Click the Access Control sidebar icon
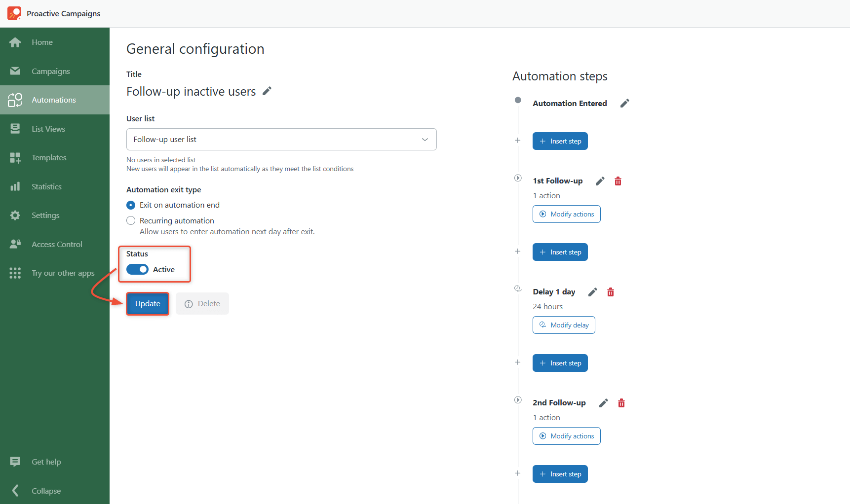Viewport: 850px width, 504px height. coord(15,244)
